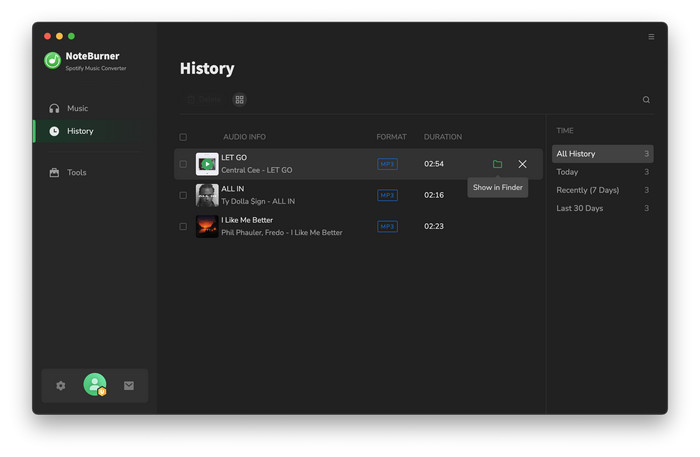
Task: Click I Like Me Better album art
Action: [207, 226]
